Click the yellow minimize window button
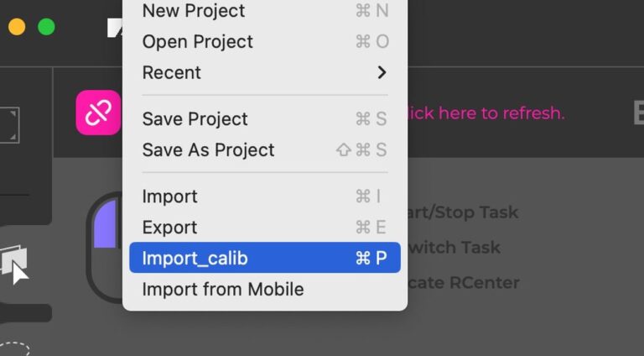Image resolution: width=644 pixels, height=356 pixels. pyautogui.click(x=16, y=27)
